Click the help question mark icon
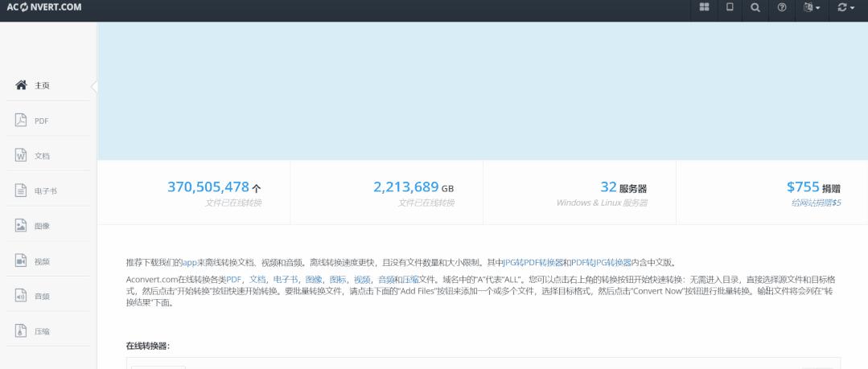This screenshot has height=369, width=868. pyautogui.click(x=781, y=7)
